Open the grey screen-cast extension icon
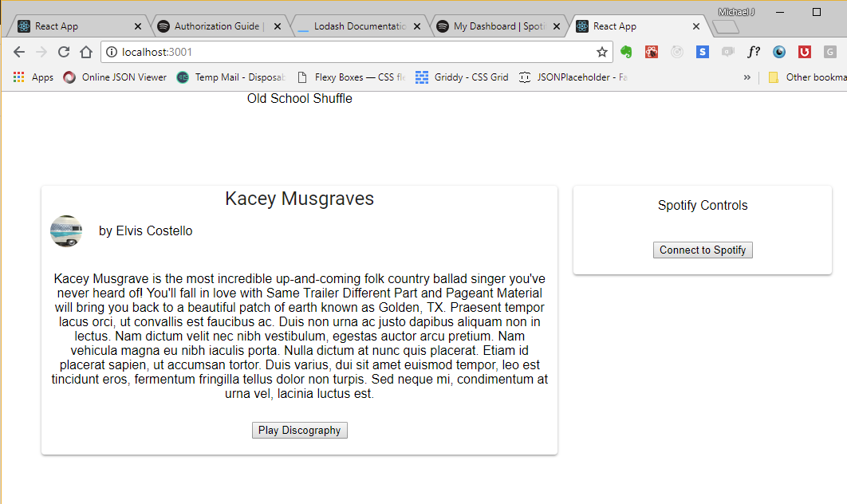This screenshot has height=504, width=847. tap(727, 52)
